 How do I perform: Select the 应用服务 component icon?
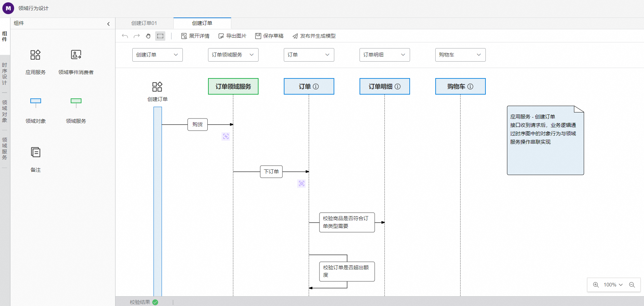coord(35,55)
